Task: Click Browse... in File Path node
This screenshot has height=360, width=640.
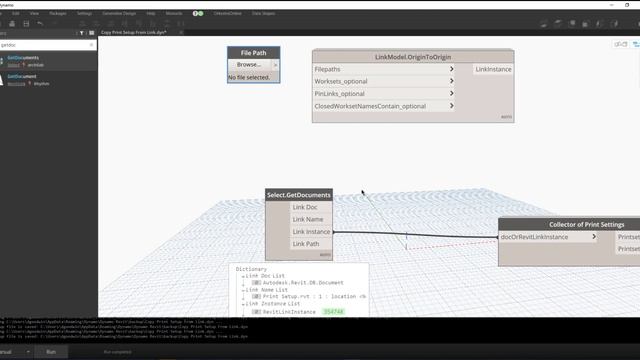Action: pos(249,65)
